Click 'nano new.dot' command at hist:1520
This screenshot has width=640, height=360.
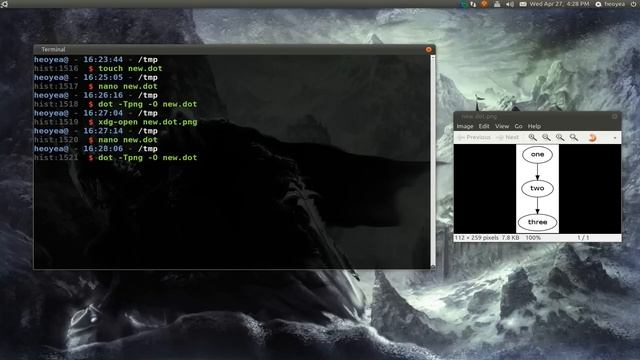coord(128,140)
